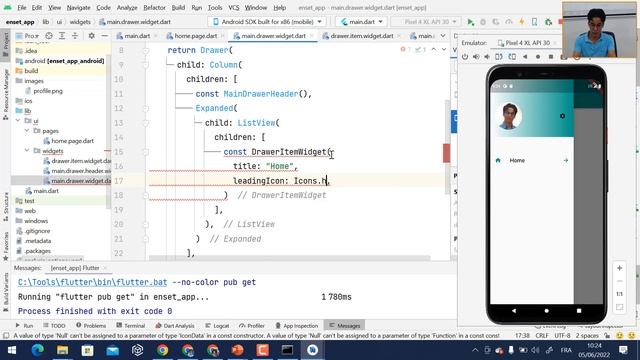
Task: Collapse the ui folder in the project tree
Action: [18, 121]
